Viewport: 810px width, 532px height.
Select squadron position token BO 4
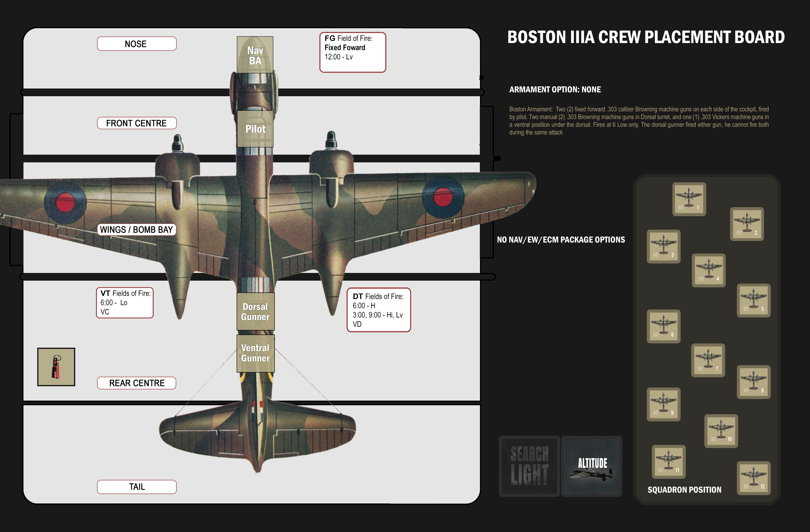point(709,270)
